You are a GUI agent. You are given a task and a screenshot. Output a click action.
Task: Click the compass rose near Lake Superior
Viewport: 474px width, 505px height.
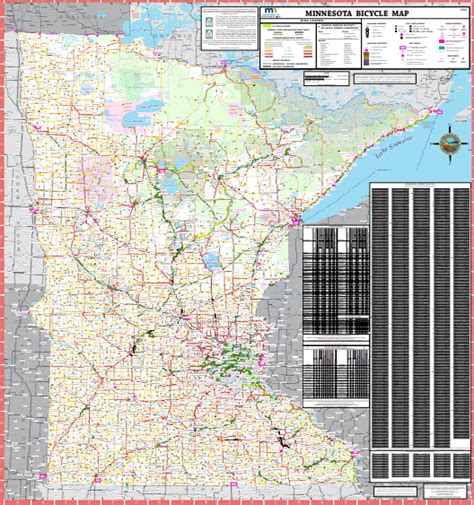[x=450, y=143]
